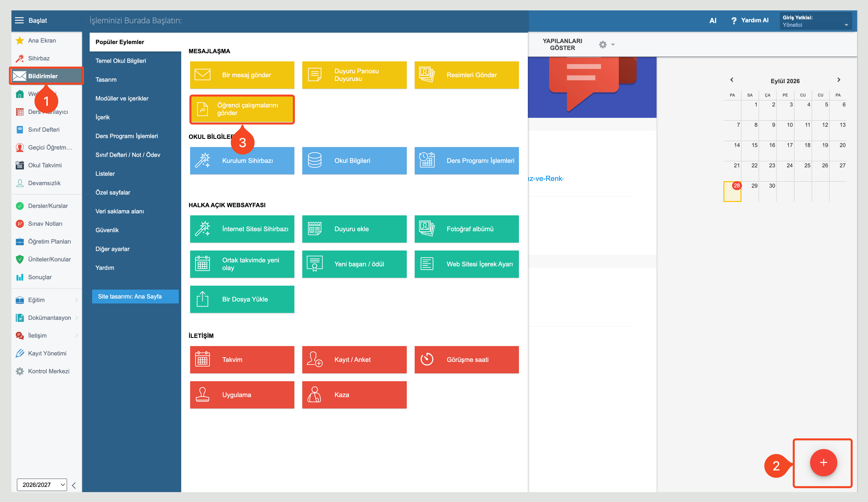Open Sınav Notları icon in sidebar
868x502 pixels.
pos(20,224)
